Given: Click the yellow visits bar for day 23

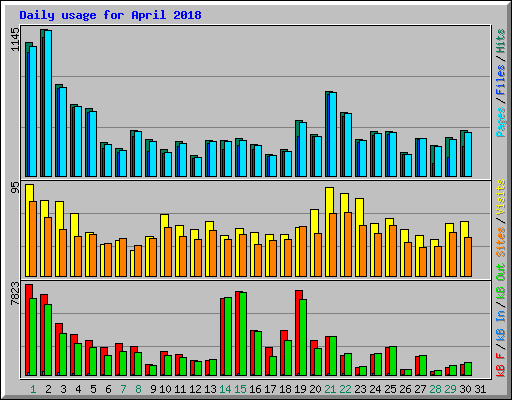Looking at the screenshot, I should pyautogui.click(x=358, y=237).
